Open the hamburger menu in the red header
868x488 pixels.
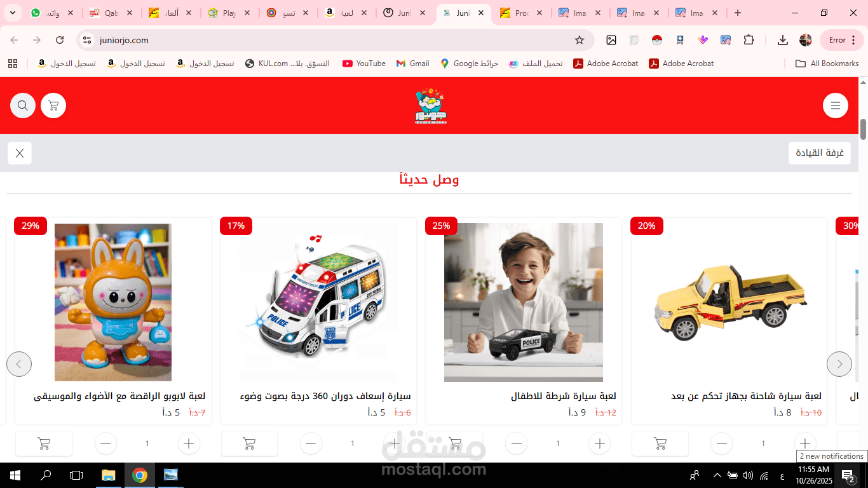(x=836, y=105)
